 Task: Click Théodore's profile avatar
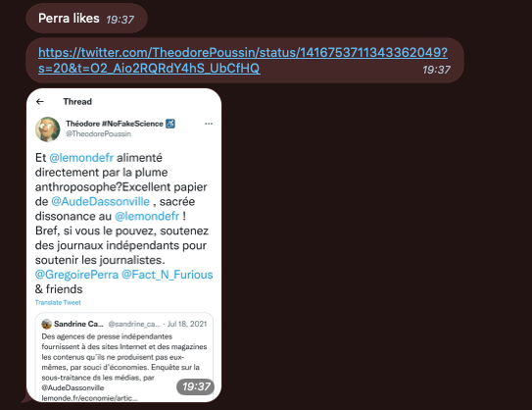pos(47,129)
